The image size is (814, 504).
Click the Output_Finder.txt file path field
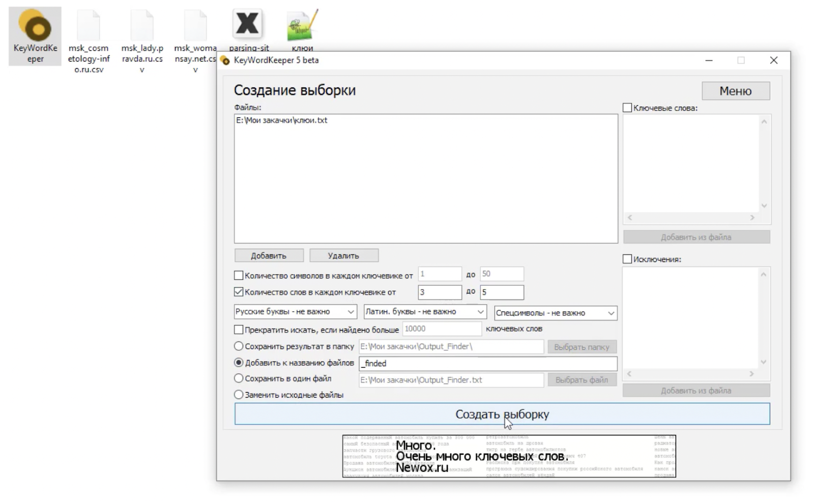pyautogui.click(x=451, y=380)
